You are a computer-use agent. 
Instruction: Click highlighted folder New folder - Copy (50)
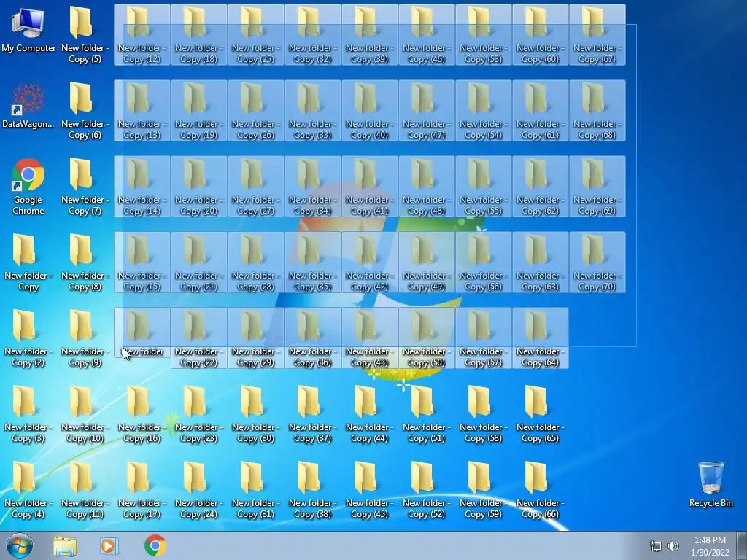(x=426, y=338)
